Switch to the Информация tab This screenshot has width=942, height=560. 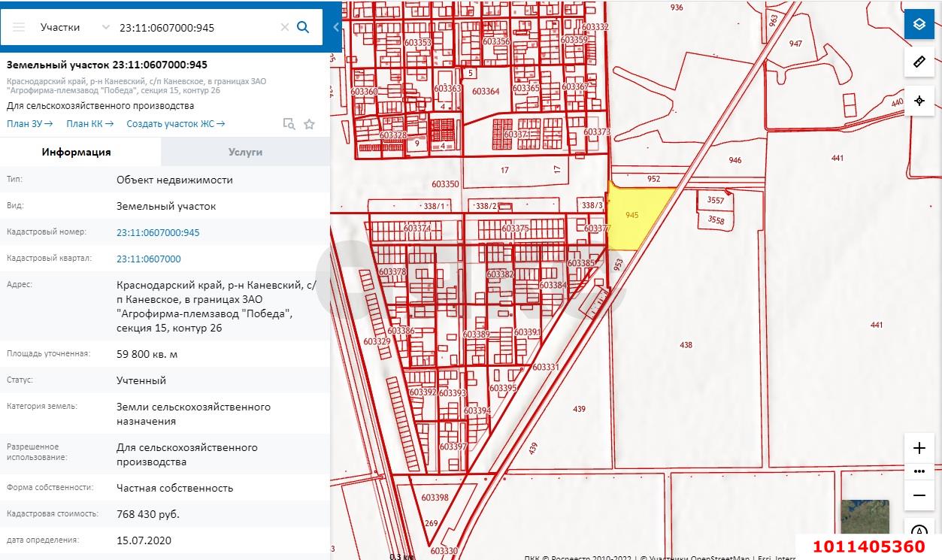(x=77, y=152)
